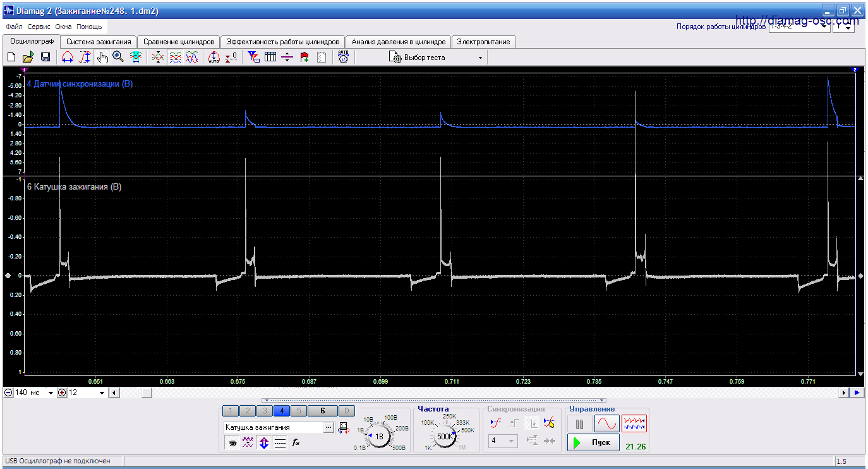
Task: Click the dashed line style icon
Action: point(280,443)
